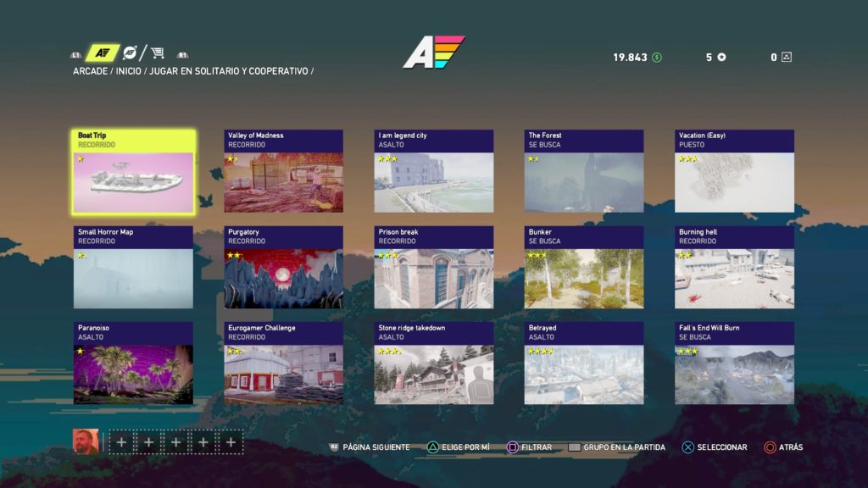The height and width of the screenshot is (488, 868).
Task: Click Jugar en solitario y cooperativo breadcrumb
Action: [x=229, y=71]
